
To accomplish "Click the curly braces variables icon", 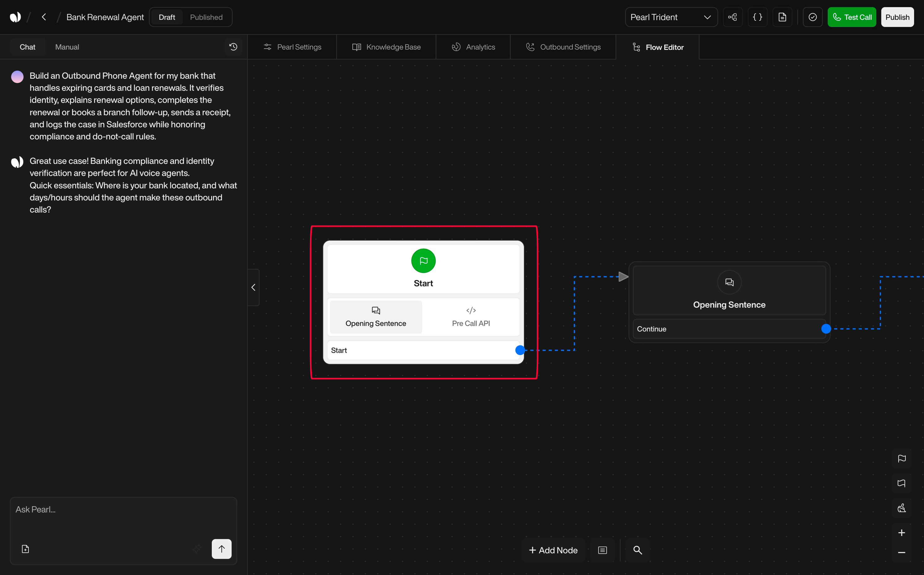I will (757, 17).
